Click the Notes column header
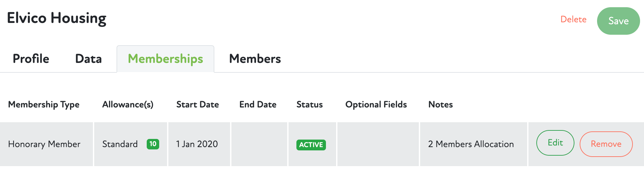This screenshot has width=644, height=192. tap(440, 105)
